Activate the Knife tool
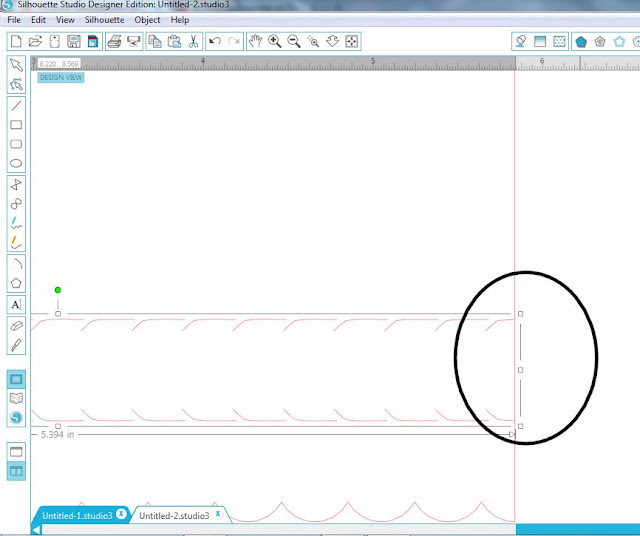The image size is (640, 536). (x=16, y=345)
